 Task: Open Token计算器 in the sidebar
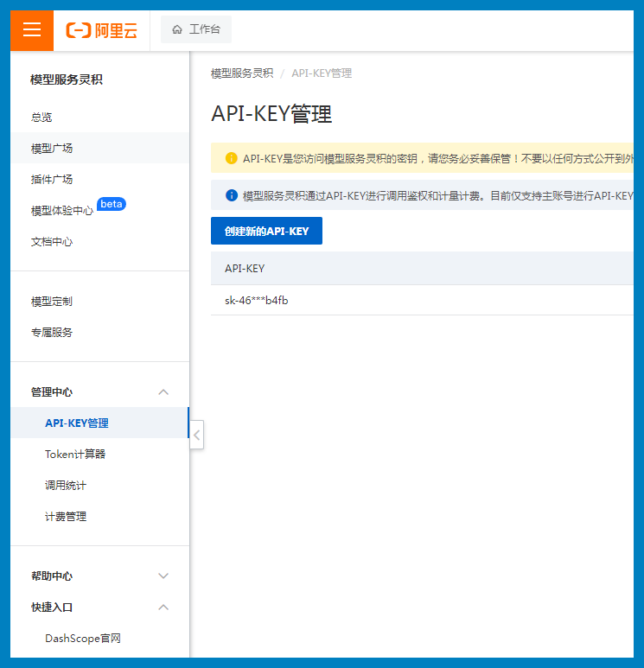(75, 455)
